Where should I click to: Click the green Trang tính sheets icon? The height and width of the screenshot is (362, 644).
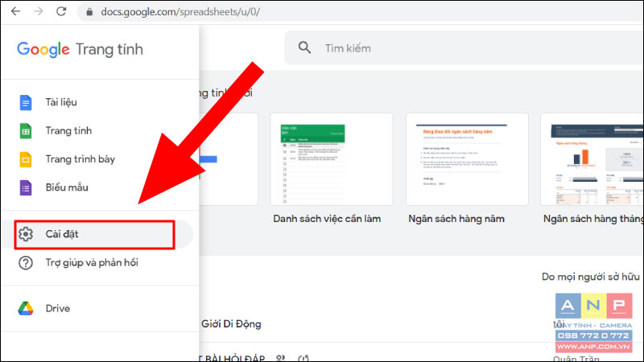point(26,131)
